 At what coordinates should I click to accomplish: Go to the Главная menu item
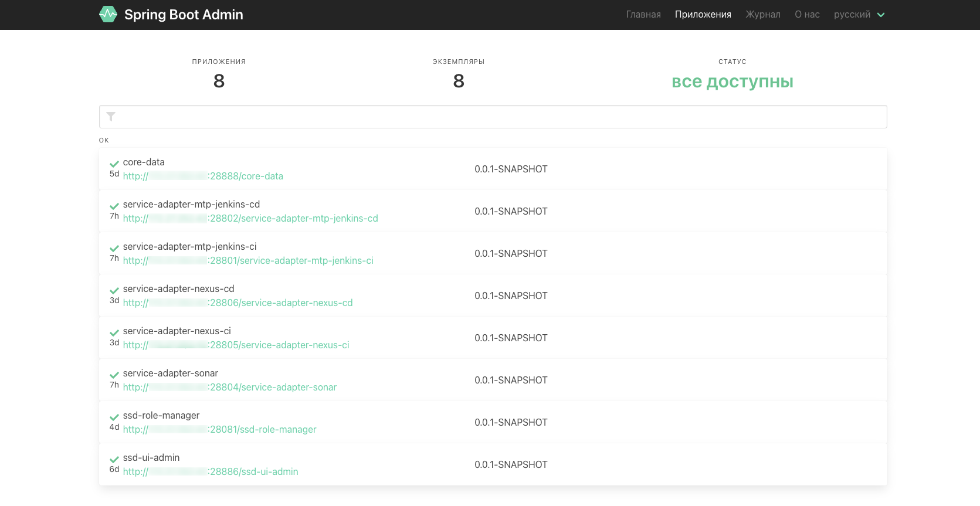tap(643, 15)
